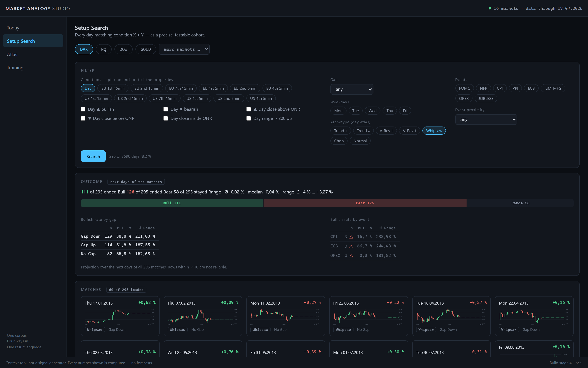Enable Day close above ONR

[248, 109]
